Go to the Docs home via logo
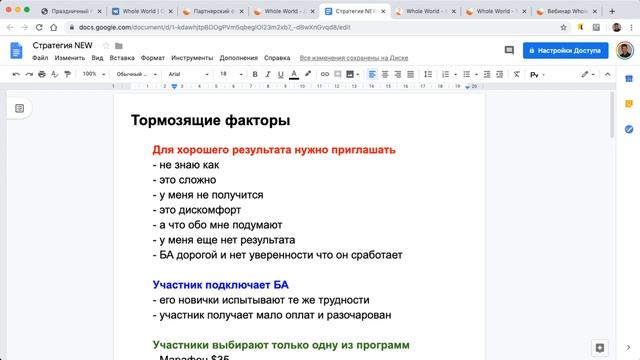This screenshot has height=360, width=640. coord(16,51)
